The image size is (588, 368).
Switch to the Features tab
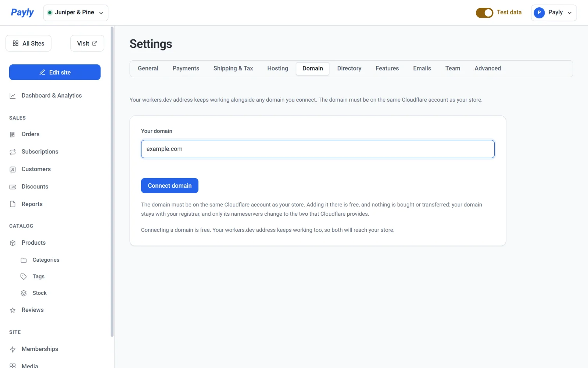tap(387, 68)
